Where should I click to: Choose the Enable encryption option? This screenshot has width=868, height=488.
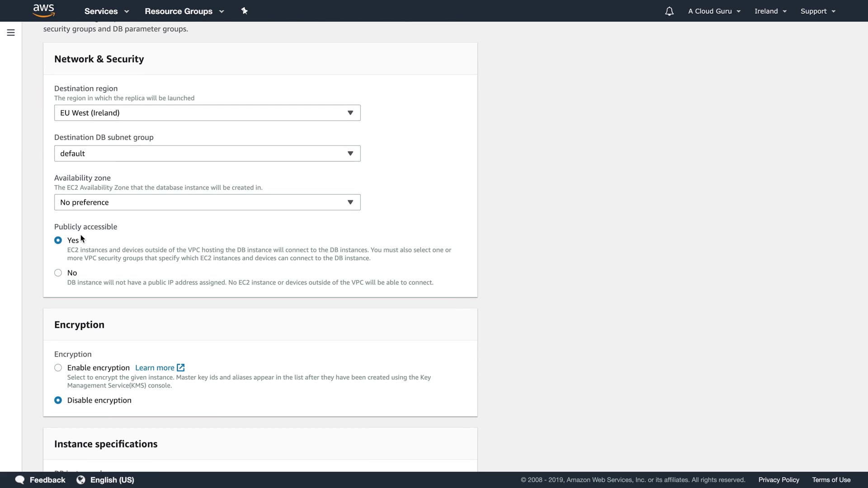pyautogui.click(x=58, y=368)
